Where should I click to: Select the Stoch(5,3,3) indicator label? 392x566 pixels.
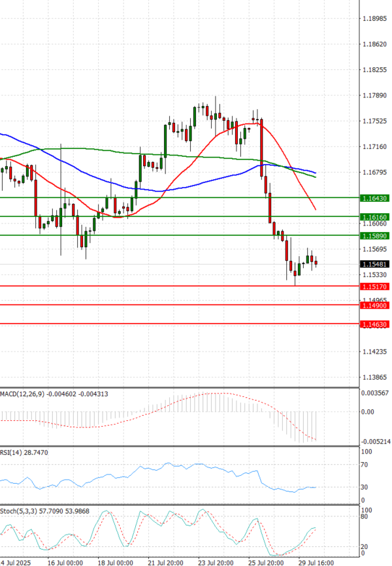(x=45, y=511)
